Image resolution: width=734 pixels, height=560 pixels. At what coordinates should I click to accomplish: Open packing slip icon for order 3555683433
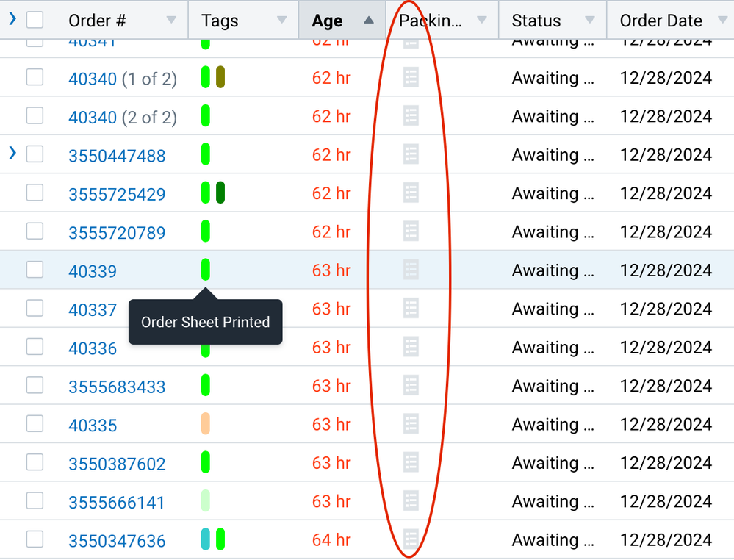click(411, 385)
